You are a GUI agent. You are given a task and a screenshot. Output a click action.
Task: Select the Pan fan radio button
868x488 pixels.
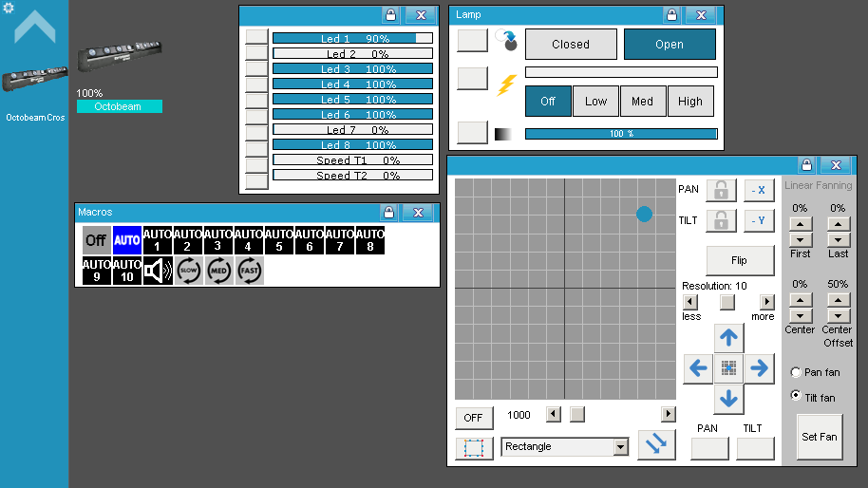click(796, 372)
